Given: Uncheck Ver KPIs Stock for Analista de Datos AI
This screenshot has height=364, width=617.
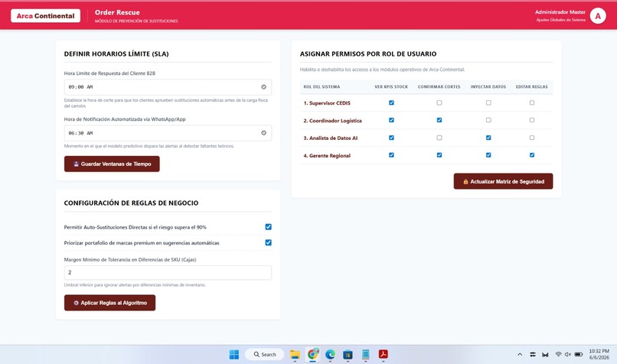Looking at the screenshot, I should [x=391, y=138].
